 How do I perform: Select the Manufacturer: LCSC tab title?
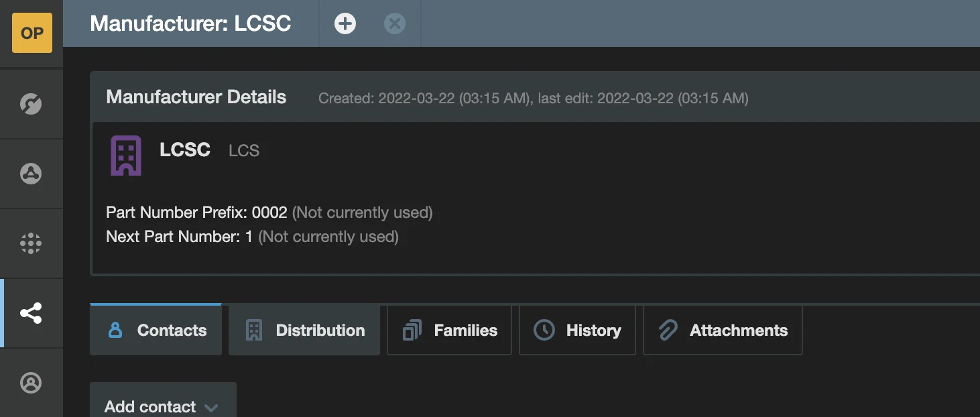coord(190,24)
